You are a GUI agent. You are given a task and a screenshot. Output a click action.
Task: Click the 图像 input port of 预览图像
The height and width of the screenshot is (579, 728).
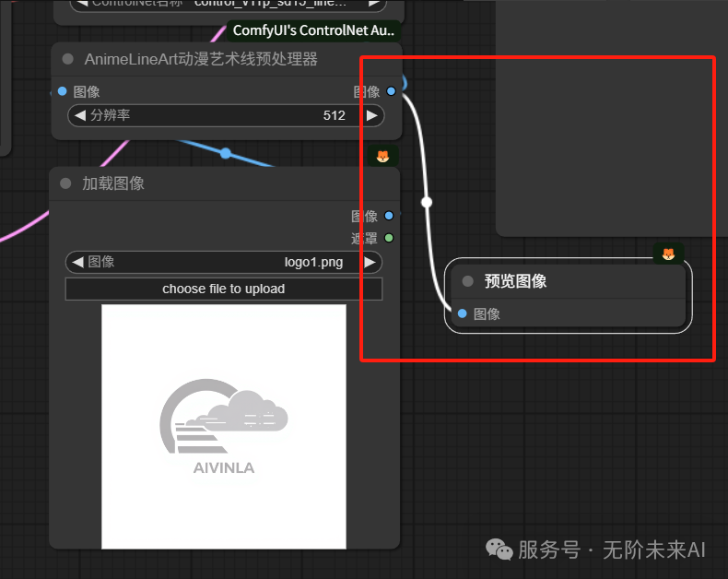[462, 313]
